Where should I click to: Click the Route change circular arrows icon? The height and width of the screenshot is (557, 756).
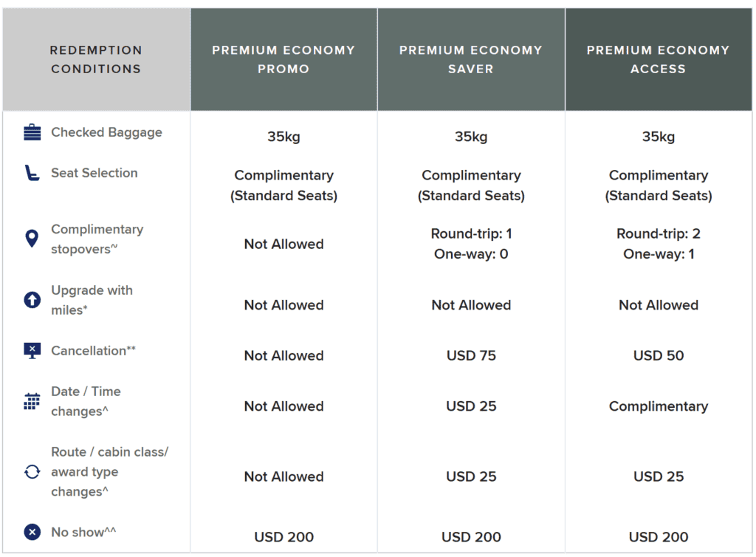point(32,471)
